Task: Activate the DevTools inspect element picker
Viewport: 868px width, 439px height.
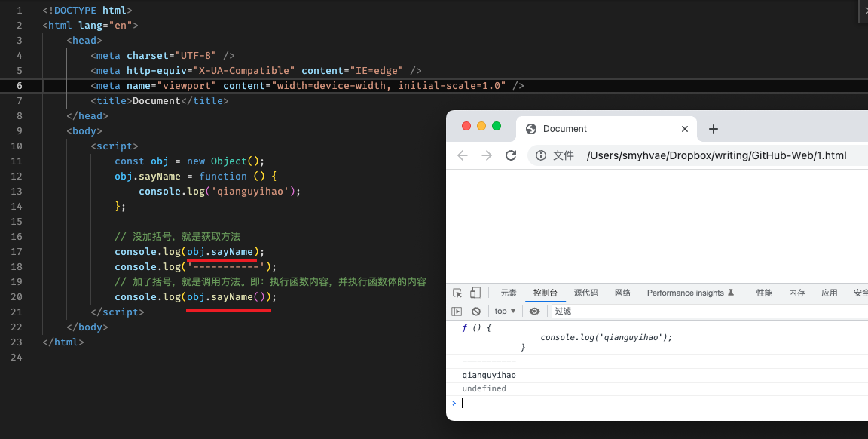Action: pos(457,293)
